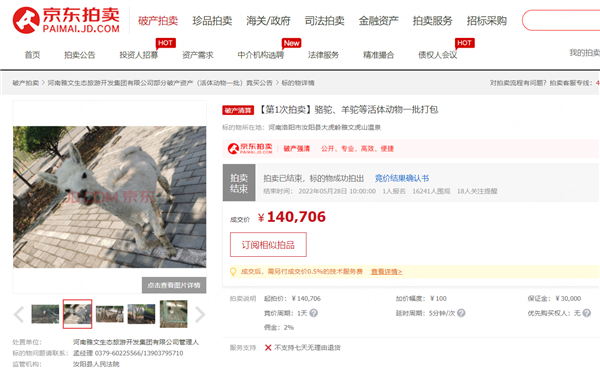Click the ¥140,706 final price

[292, 217]
